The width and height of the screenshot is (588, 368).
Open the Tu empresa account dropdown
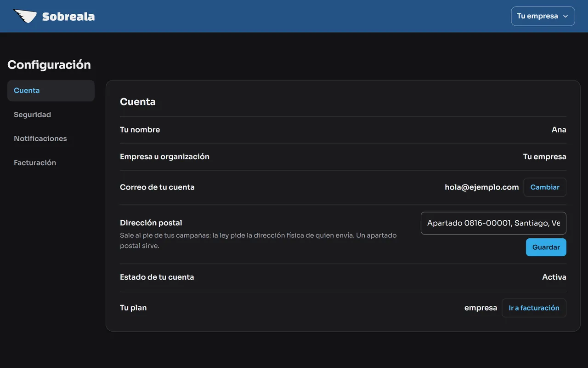pos(543,16)
